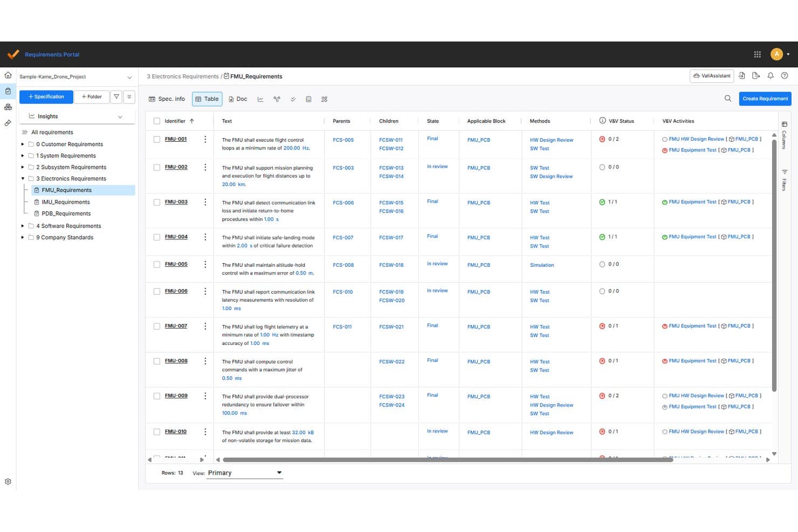Open row menu for FMU-009
798x532 pixels.
[205, 396]
